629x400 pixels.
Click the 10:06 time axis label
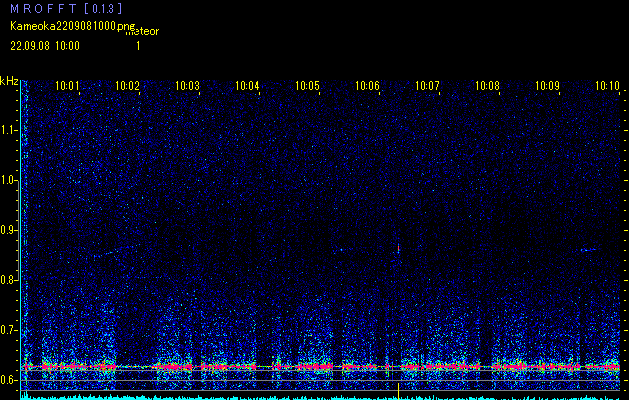(367, 85)
